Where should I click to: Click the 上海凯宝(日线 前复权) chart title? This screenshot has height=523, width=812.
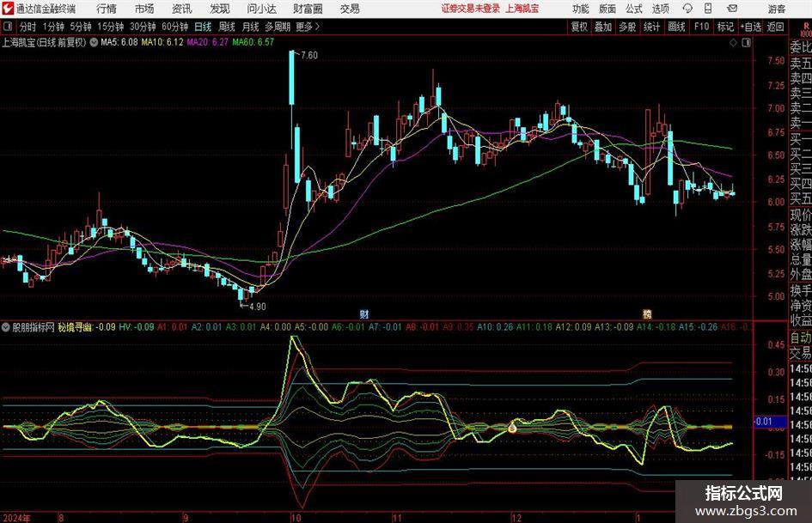44,42
